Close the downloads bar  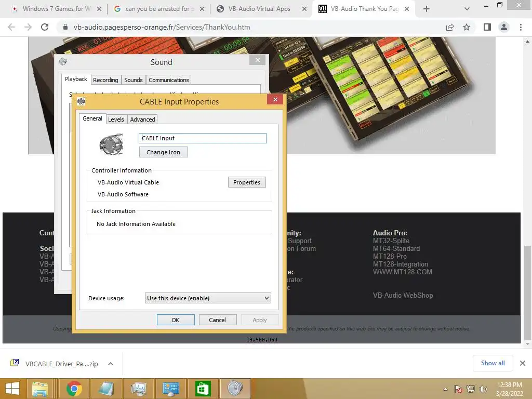(x=523, y=363)
